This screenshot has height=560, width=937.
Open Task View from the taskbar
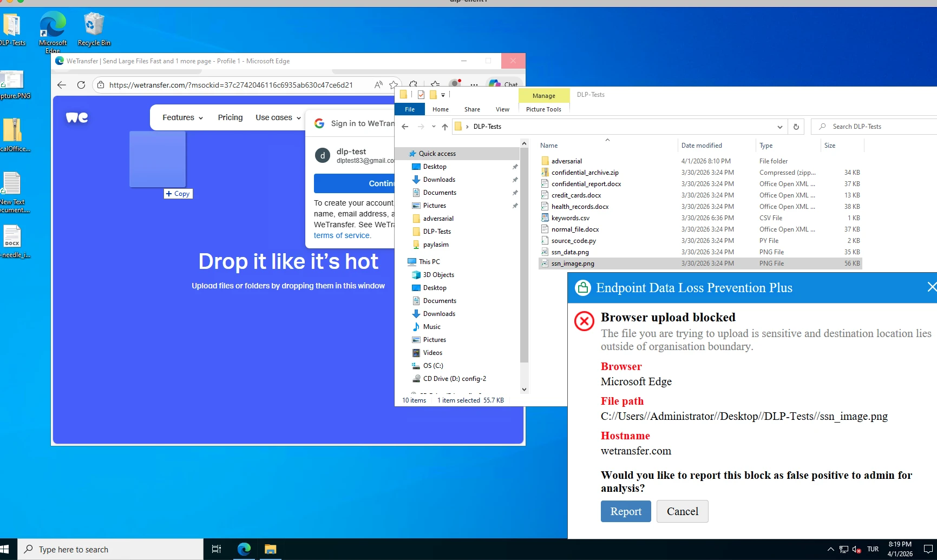(217, 549)
